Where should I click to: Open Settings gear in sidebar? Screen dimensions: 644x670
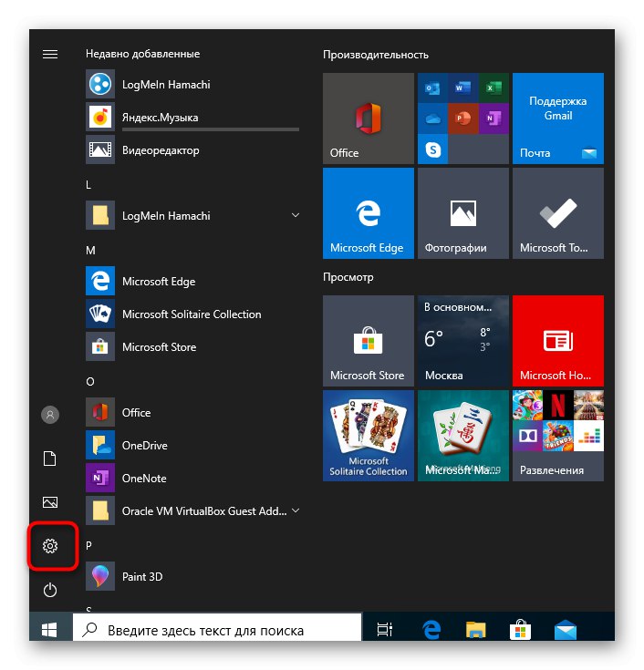(50, 546)
